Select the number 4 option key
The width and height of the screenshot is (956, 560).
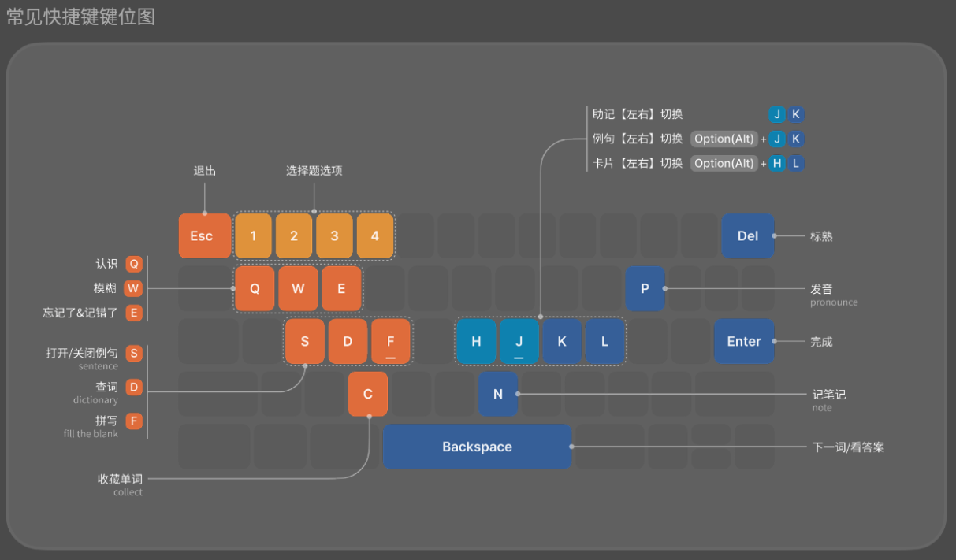[375, 235]
